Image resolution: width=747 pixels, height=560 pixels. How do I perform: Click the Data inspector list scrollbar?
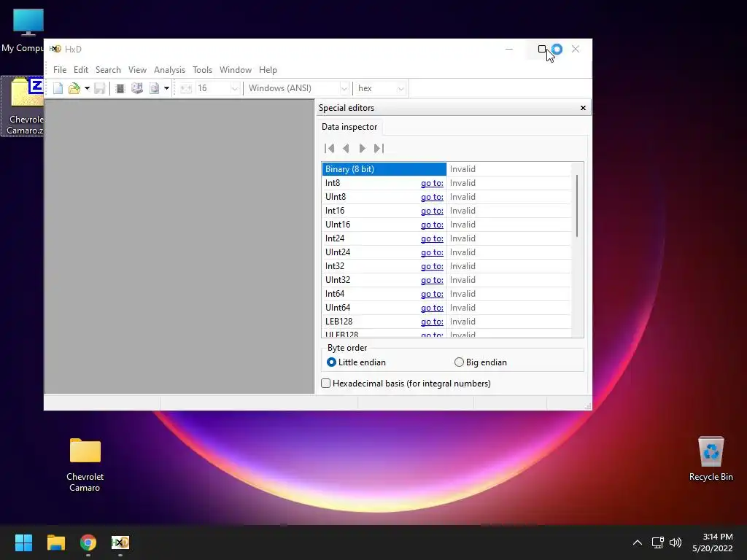[x=577, y=205]
